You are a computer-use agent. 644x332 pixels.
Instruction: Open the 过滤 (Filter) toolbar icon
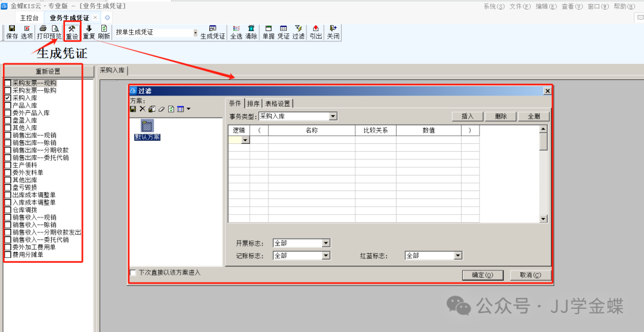click(298, 32)
